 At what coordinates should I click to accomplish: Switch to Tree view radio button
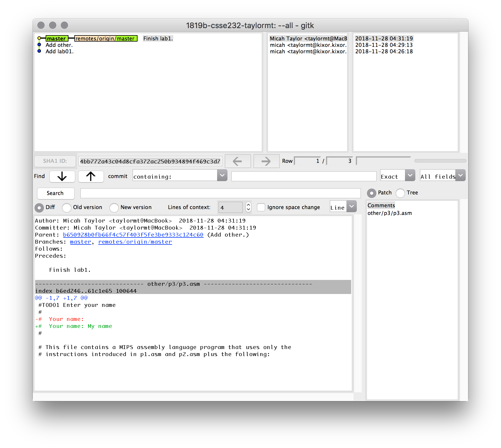[400, 193]
